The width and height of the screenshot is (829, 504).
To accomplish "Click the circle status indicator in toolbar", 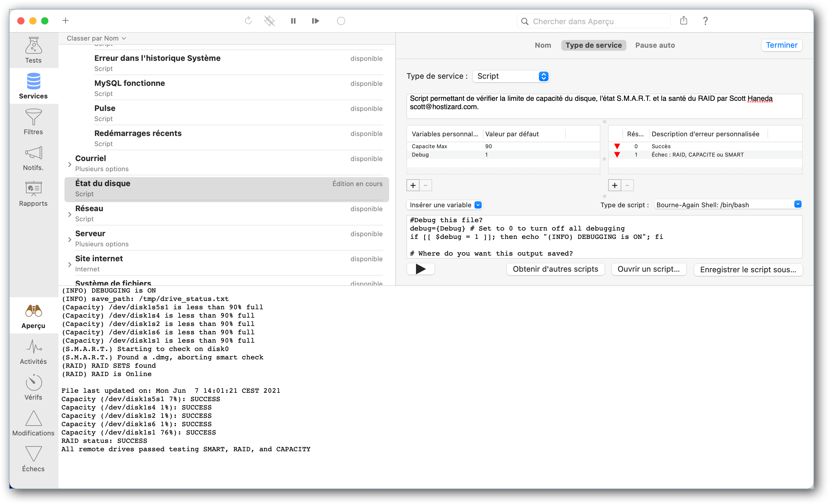I will tap(341, 21).
